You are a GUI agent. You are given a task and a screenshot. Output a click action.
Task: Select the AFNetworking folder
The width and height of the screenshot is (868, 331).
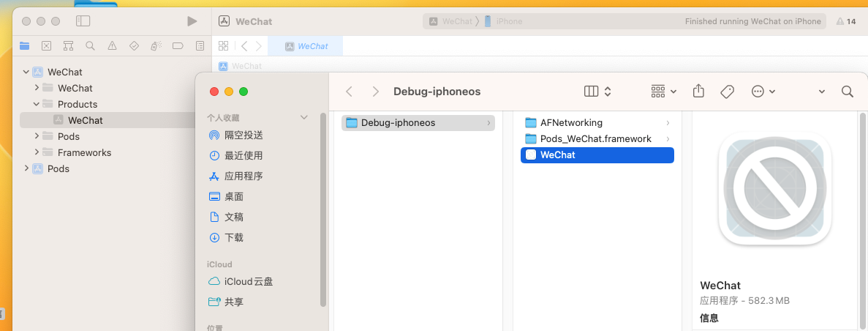click(x=597, y=123)
